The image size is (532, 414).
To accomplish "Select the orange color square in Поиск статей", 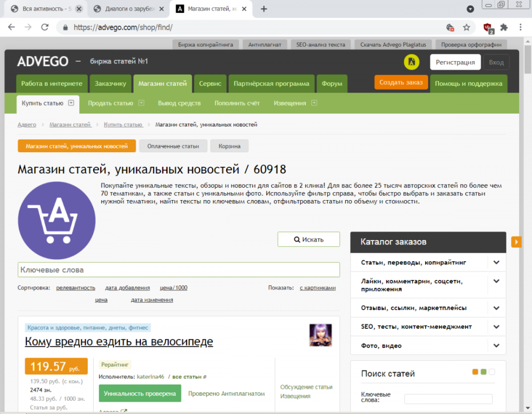I will tap(475, 372).
